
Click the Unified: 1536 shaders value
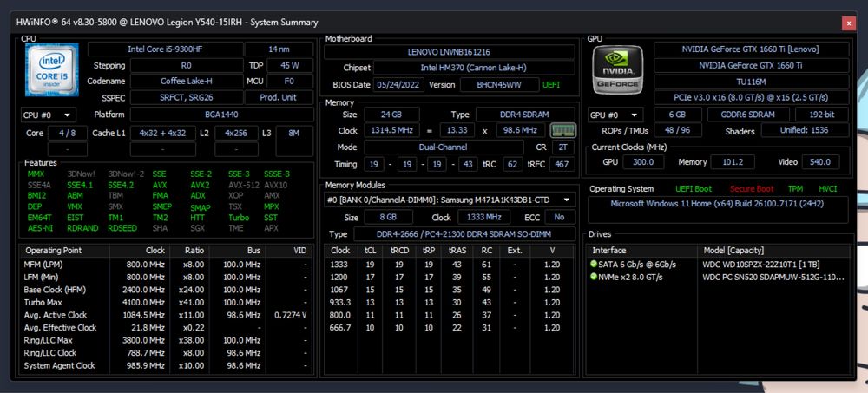tap(805, 131)
